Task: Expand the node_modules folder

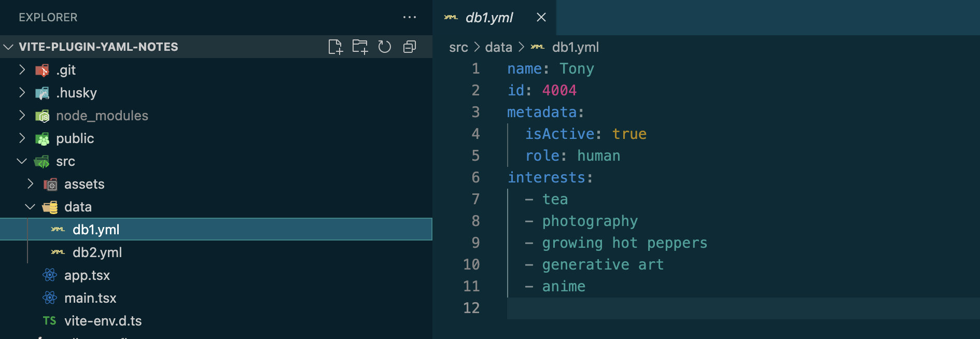Action: (x=22, y=116)
